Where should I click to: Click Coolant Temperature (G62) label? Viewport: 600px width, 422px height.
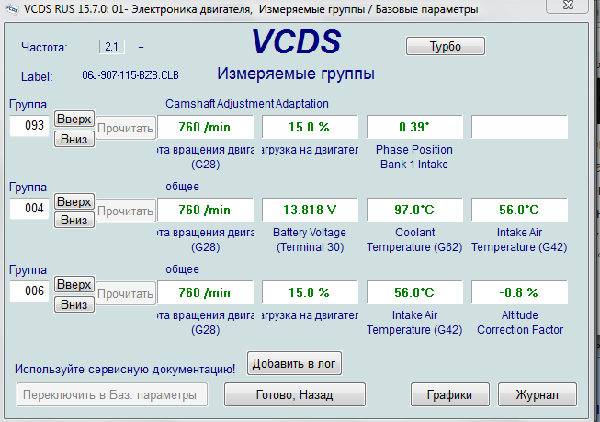(414, 240)
